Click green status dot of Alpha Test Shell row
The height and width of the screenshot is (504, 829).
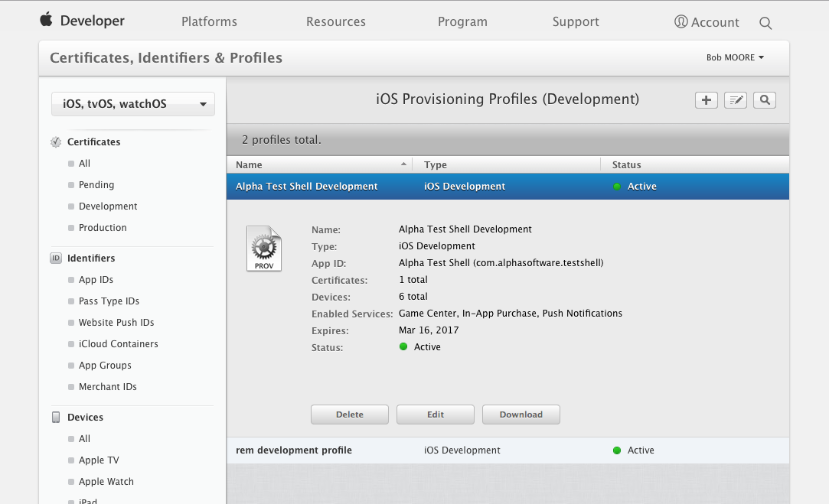616,187
